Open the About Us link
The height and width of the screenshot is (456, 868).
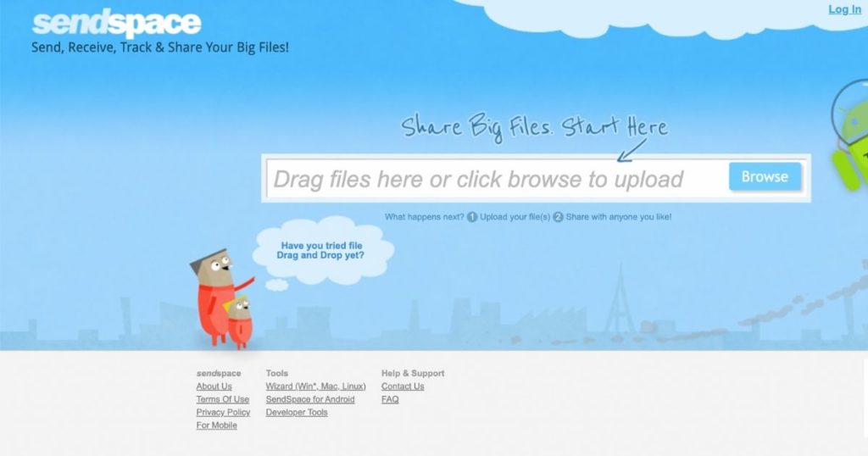click(214, 386)
